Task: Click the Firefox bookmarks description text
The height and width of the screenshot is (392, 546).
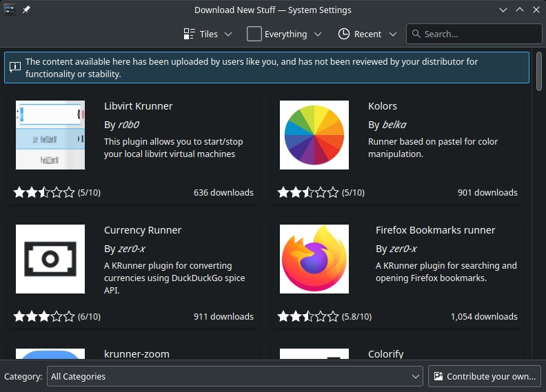Action: pos(446,271)
